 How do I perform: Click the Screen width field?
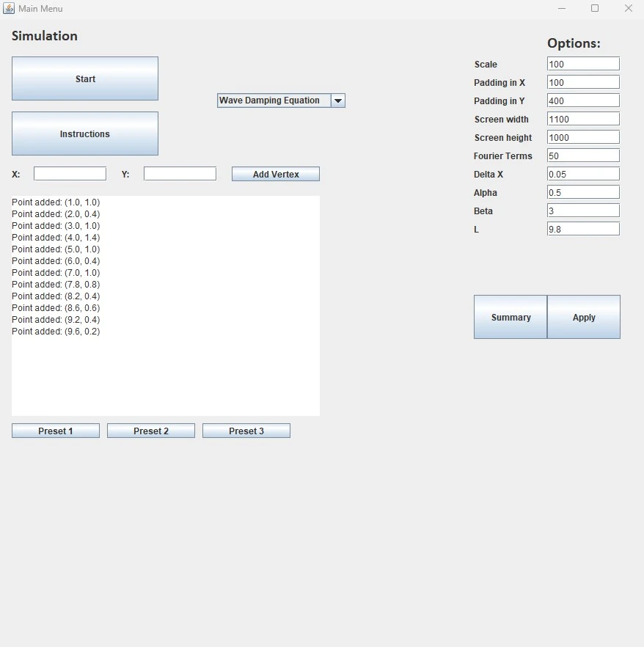coord(583,119)
